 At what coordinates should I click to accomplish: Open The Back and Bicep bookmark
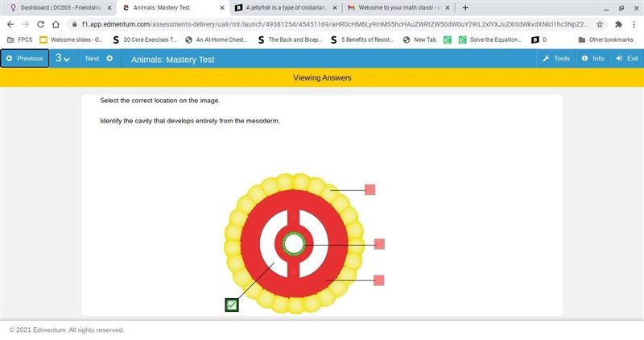pos(290,39)
